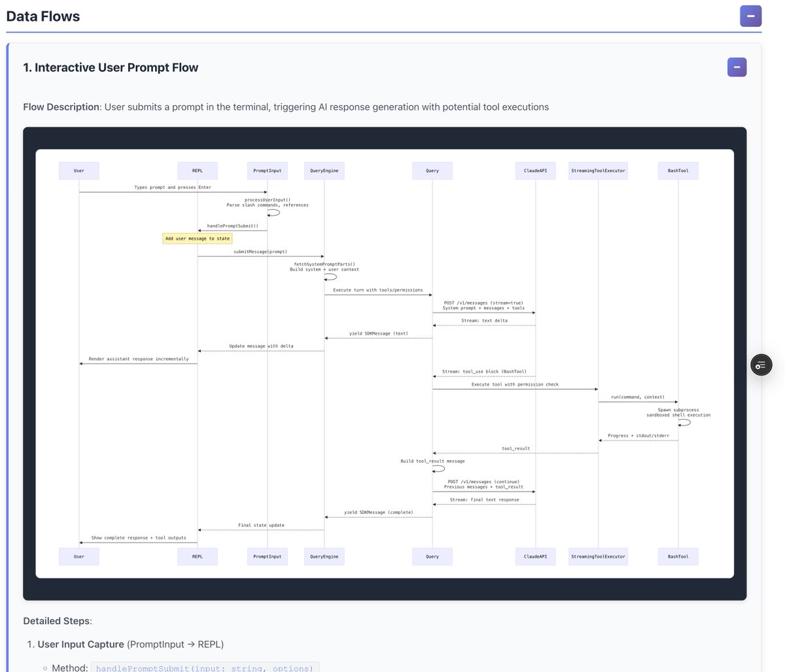Screen dimensions: 785x672
Task: Click 'Stream: final text response' label
Action: [x=484, y=499]
